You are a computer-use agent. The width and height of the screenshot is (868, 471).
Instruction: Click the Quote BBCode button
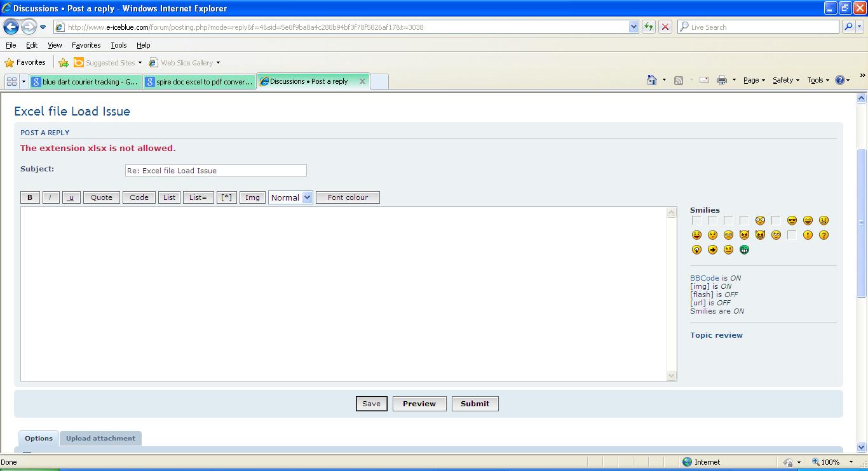102,197
